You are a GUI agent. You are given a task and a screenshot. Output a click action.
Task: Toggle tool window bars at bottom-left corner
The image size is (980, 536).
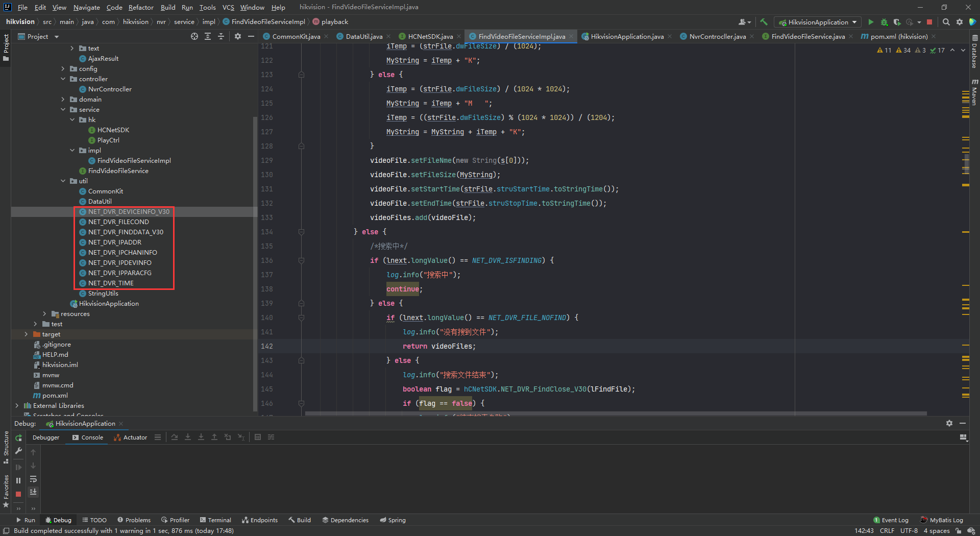coord(6,531)
